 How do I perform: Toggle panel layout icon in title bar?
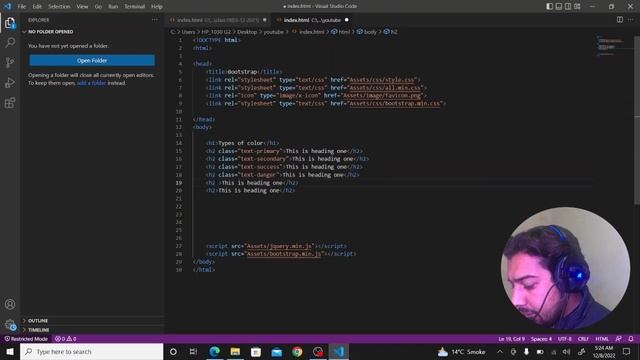[x=559, y=6]
